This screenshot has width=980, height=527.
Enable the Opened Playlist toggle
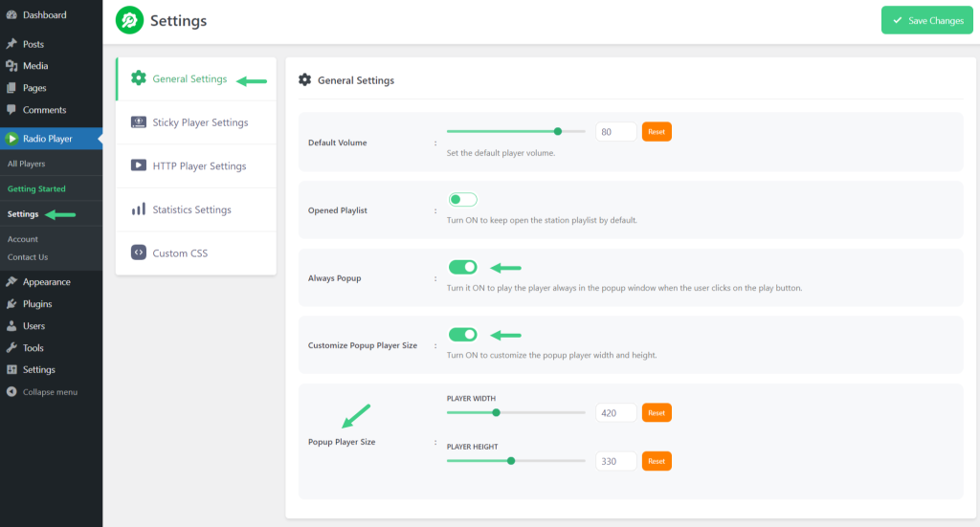pyautogui.click(x=462, y=200)
